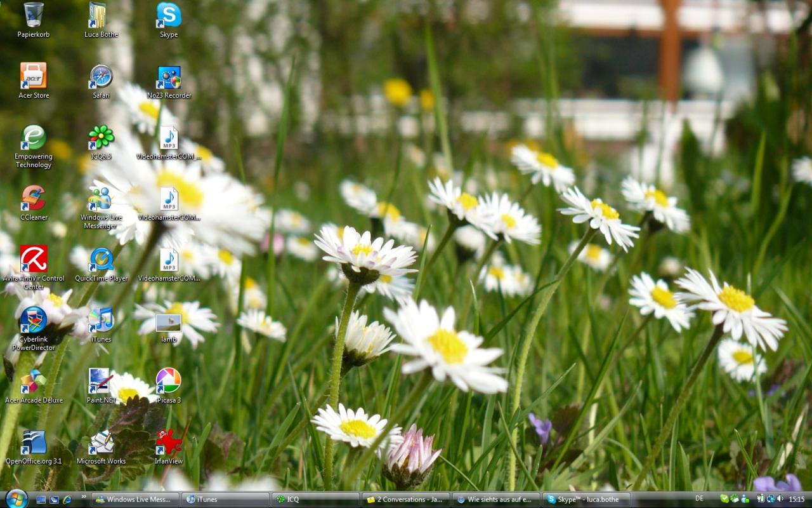Click the Avira AntiVir Control Center icon

point(33,259)
